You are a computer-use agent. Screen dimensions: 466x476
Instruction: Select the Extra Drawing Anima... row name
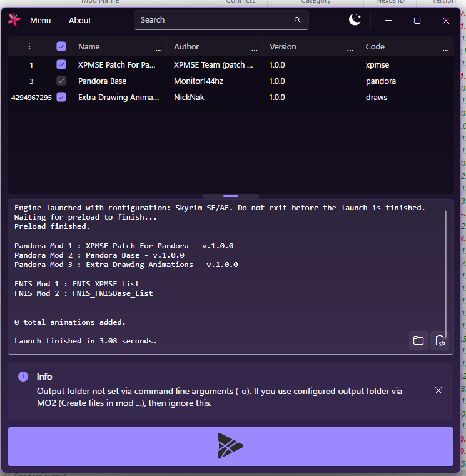(118, 97)
